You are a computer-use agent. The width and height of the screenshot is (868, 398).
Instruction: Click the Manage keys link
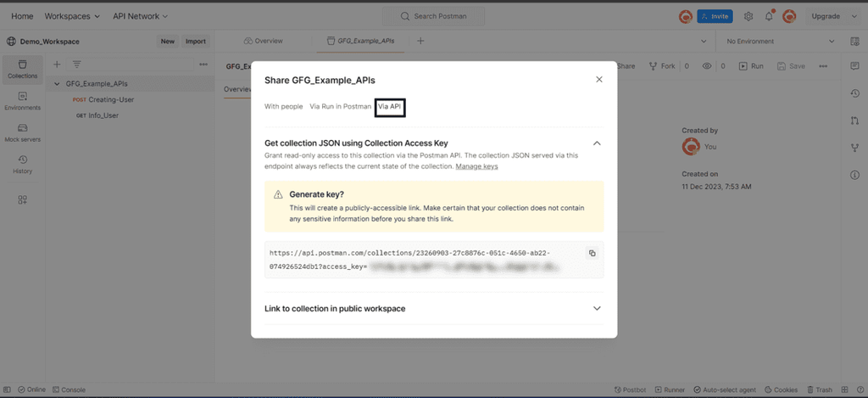(476, 166)
